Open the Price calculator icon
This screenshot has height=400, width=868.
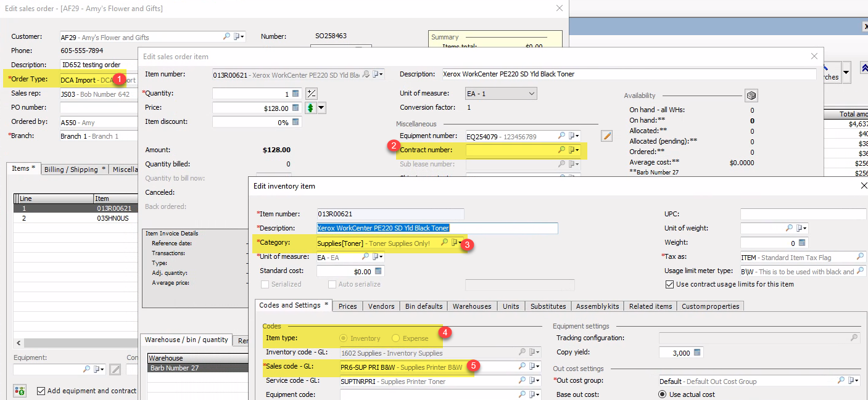(x=296, y=108)
